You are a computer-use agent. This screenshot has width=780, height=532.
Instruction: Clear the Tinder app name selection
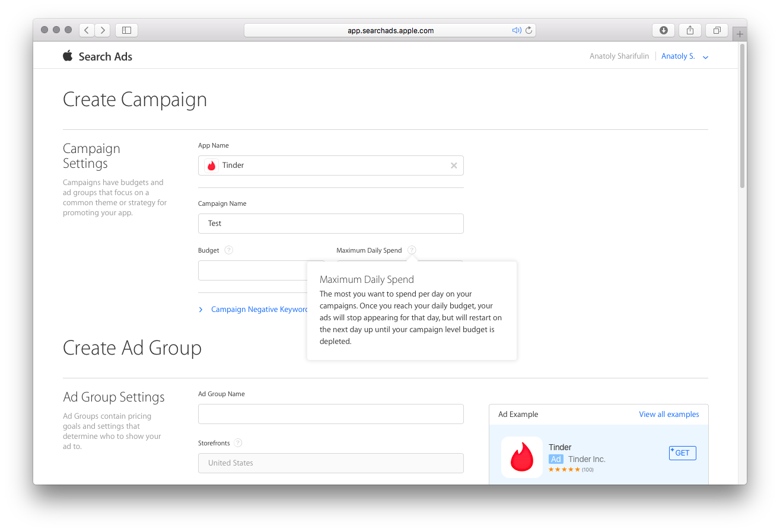pos(454,165)
